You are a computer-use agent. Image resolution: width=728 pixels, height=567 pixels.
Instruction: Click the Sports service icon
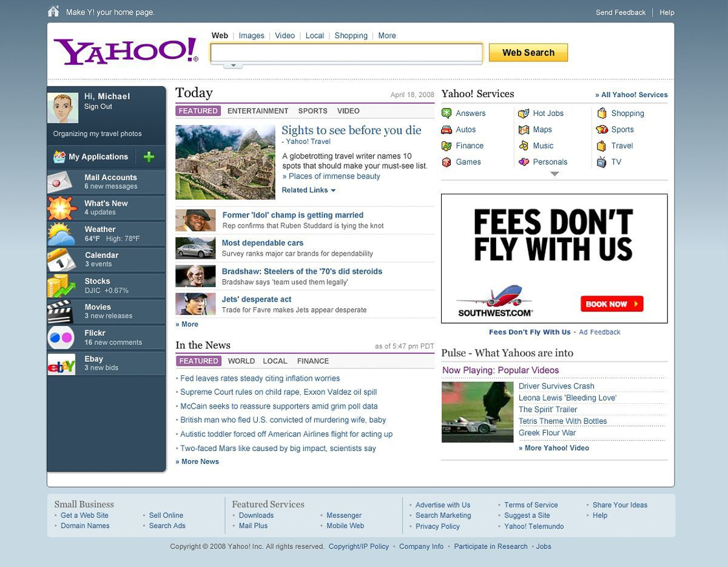point(602,129)
